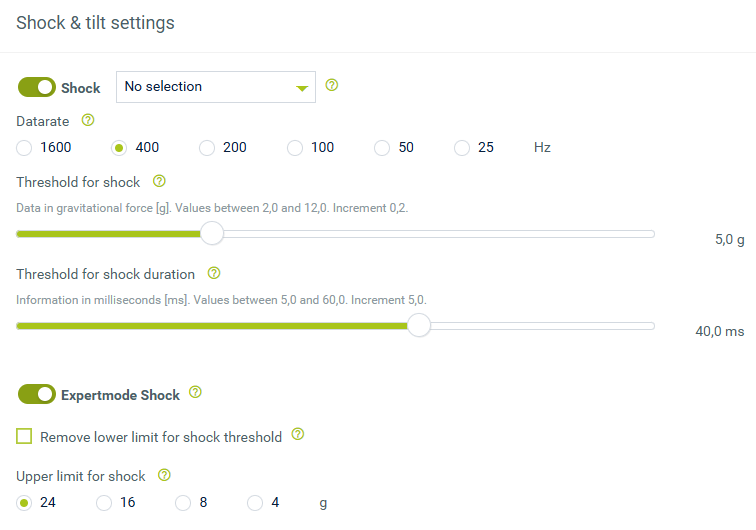This screenshot has height=530, width=756.
Task: Select 25 Hz datarate
Action: click(x=462, y=148)
